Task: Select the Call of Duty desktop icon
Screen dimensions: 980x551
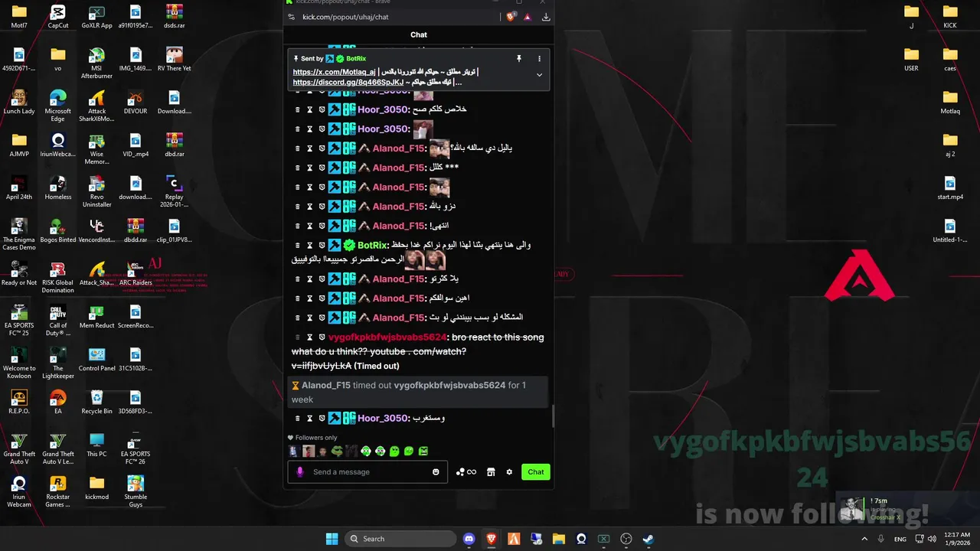Action: pos(58,320)
